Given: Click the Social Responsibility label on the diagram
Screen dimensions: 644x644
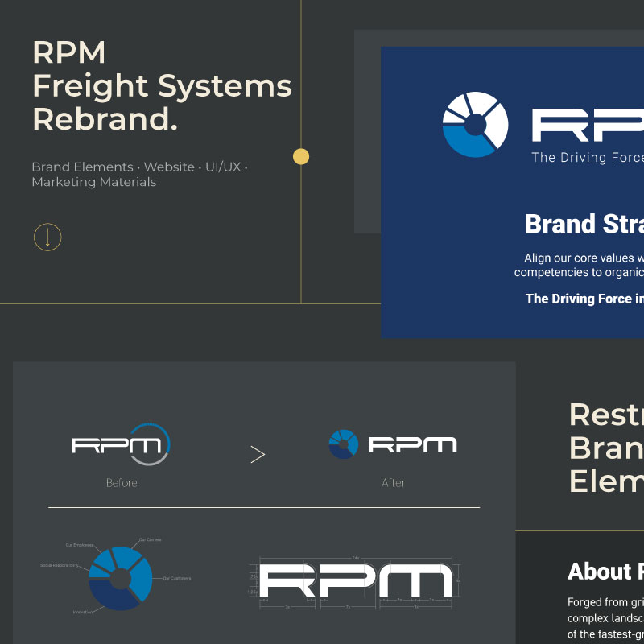Looking at the screenshot, I should tap(59, 565).
